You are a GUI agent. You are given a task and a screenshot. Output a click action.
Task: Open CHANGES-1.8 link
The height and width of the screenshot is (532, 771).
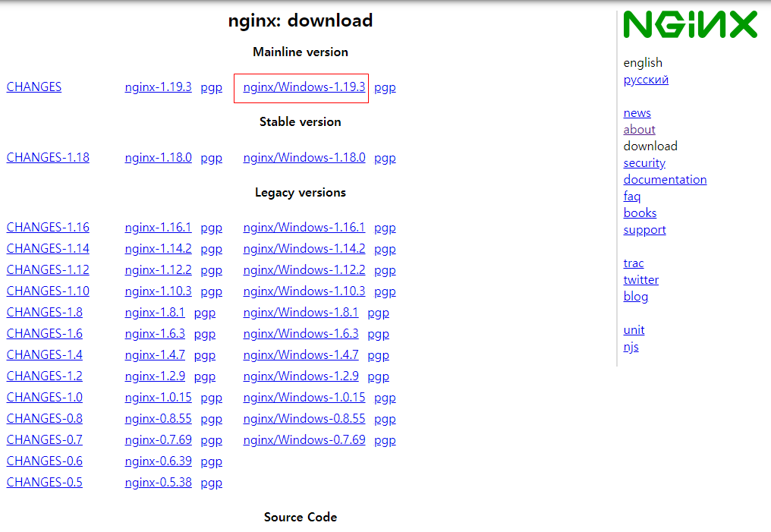[x=44, y=312]
